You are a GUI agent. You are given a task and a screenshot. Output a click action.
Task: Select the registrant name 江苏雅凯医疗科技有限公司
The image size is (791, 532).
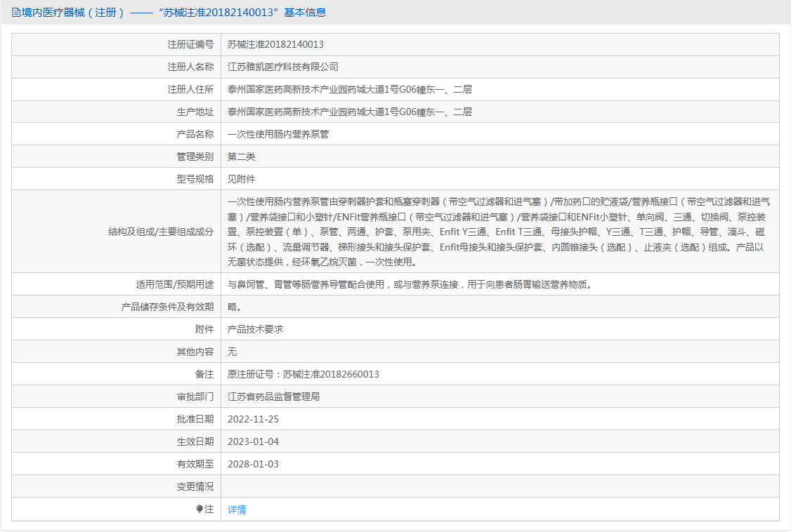pos(283,67)
